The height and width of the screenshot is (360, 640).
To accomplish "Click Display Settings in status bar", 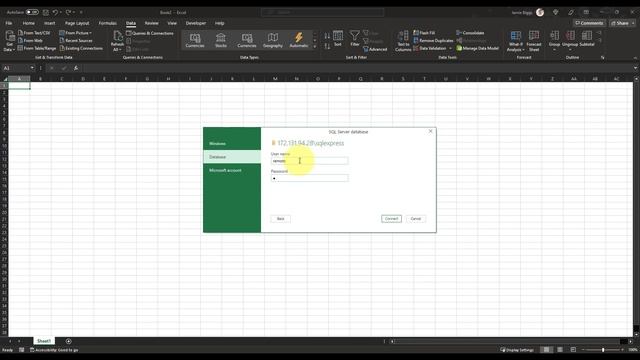I will [517, 350].
